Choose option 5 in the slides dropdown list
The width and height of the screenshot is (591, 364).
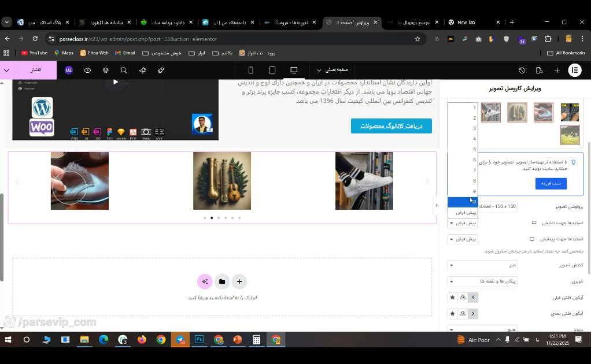point(463,150)
